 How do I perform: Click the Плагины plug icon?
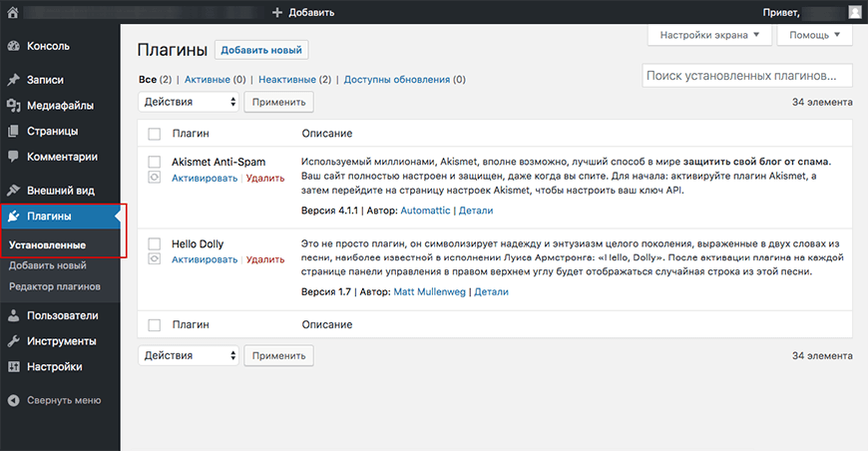[14, 217]
